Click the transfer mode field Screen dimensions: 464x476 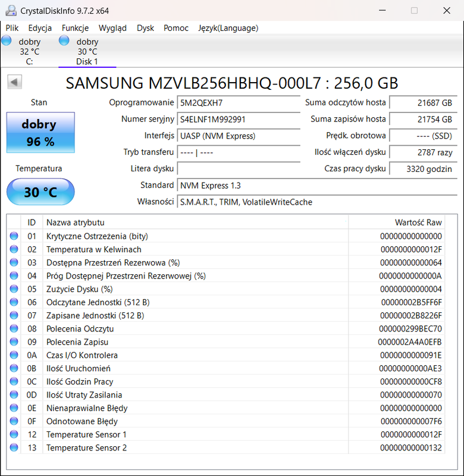(239, 152)
